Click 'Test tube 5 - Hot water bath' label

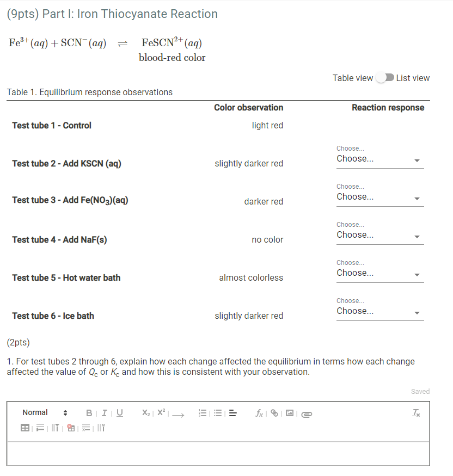click(x=66, y=278)
